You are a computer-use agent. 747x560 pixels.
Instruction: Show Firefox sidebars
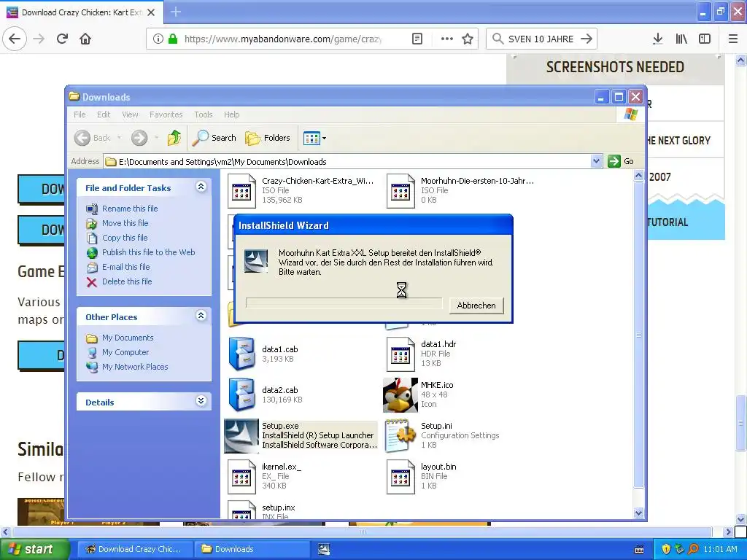(705, 39)
